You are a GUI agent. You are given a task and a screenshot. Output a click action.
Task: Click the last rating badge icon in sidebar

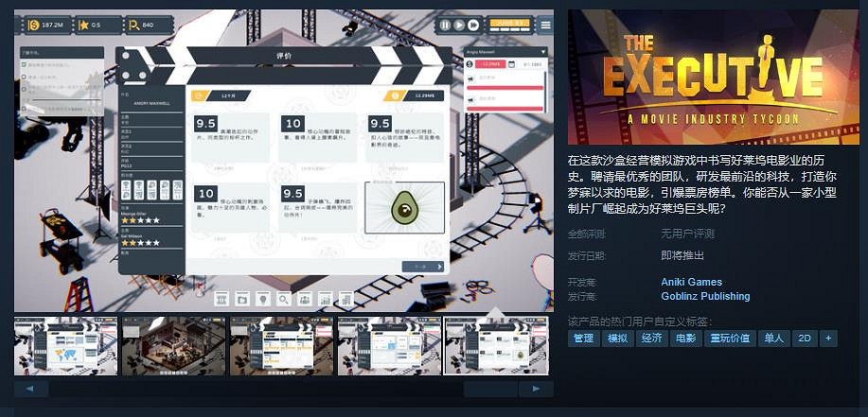point(178,190)
